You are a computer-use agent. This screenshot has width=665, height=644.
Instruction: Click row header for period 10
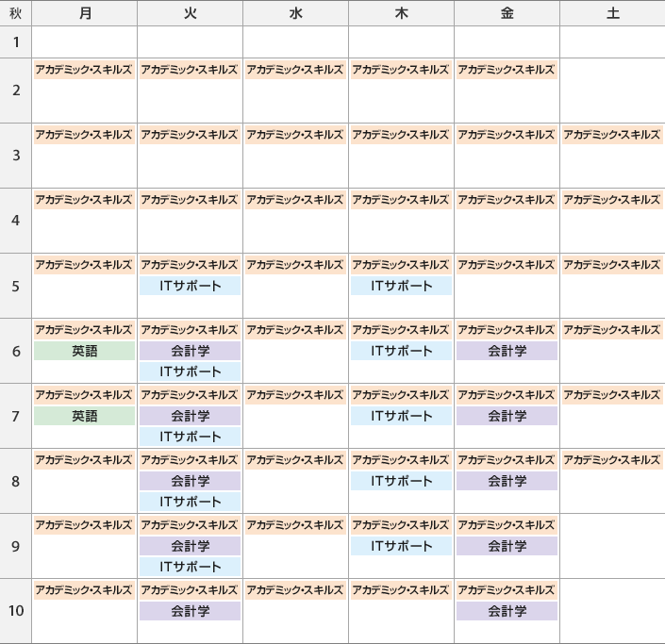(x=15, y=611)
